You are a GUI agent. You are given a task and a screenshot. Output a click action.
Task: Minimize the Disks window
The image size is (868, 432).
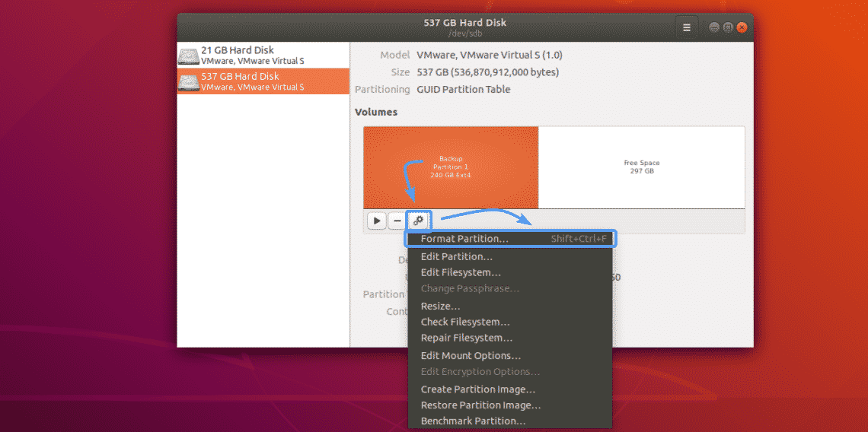pyautogui.click(x=714, y=27)
